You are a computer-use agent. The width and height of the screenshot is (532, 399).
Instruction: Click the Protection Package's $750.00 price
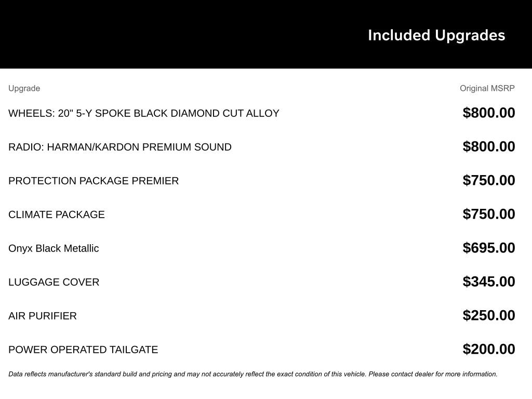[x=489, y=180]
